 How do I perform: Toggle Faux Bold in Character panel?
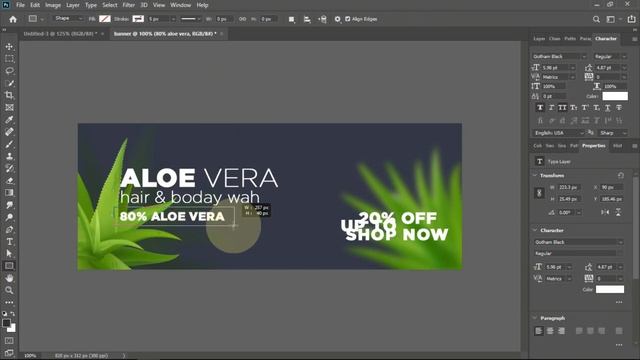tap(540, 108)
